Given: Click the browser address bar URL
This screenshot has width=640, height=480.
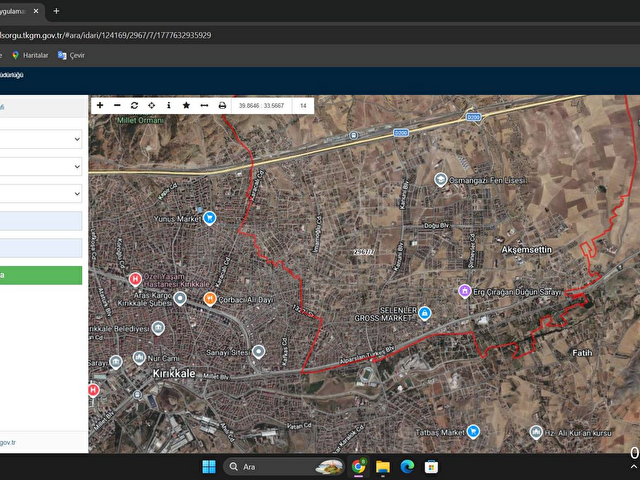Looking at the screenshot, I should click(105, 35).
